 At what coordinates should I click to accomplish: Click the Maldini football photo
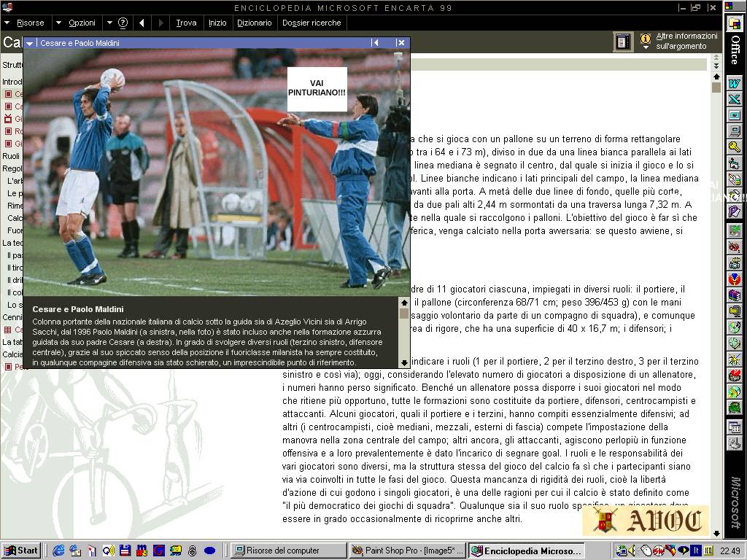click(216, 172)
